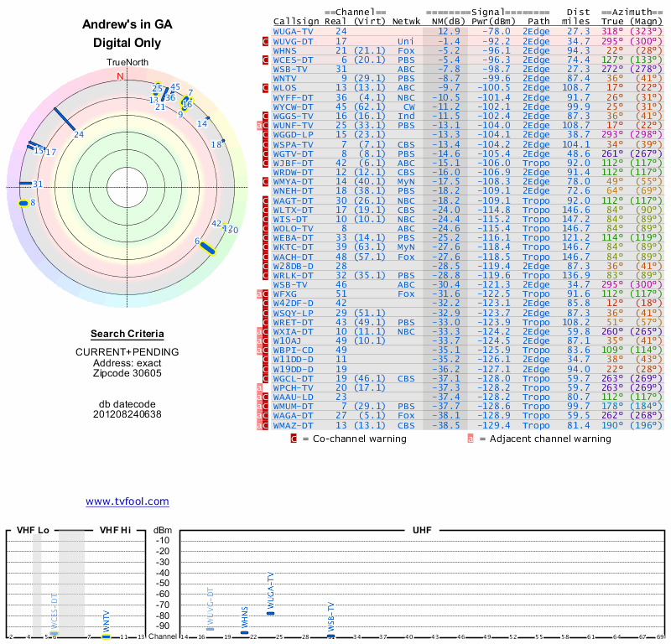671x644 pixels.
Task: Select the WNTV callsign in the table
Action: [284, 78]
